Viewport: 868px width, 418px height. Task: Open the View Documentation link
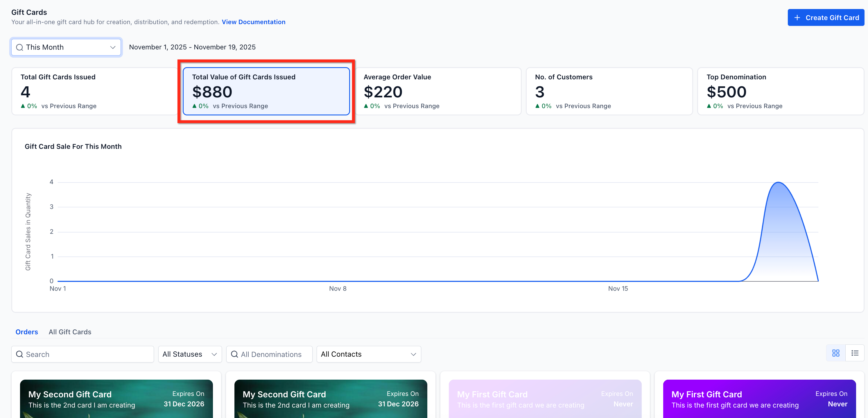[253, 22]
